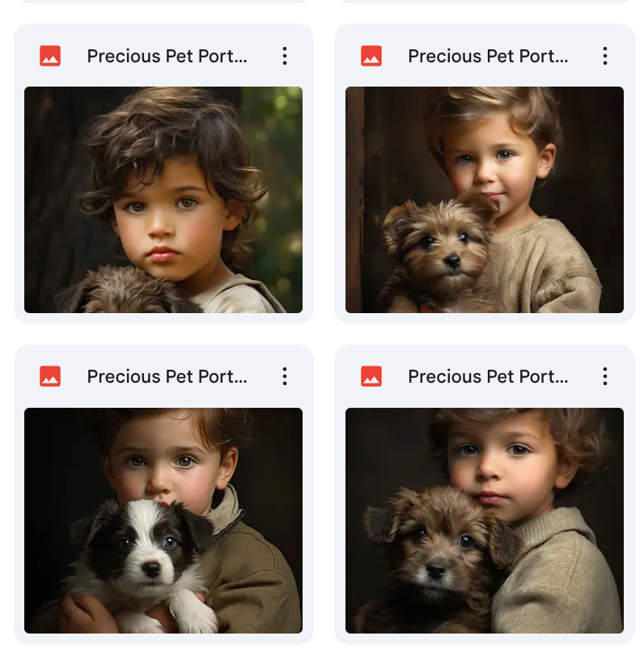644x657 pixels.
Task: Highlight the card holding the wooden-backdrop puppy portrait
Action: (x=485, y=318)
